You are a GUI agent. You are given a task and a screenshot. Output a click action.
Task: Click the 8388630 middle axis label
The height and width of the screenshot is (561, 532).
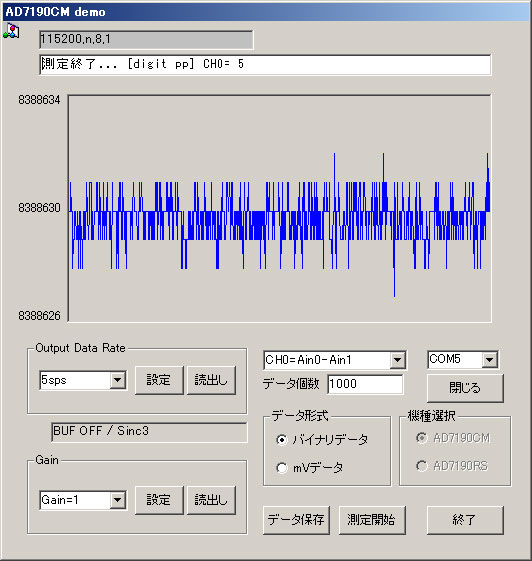coord(39,208)
